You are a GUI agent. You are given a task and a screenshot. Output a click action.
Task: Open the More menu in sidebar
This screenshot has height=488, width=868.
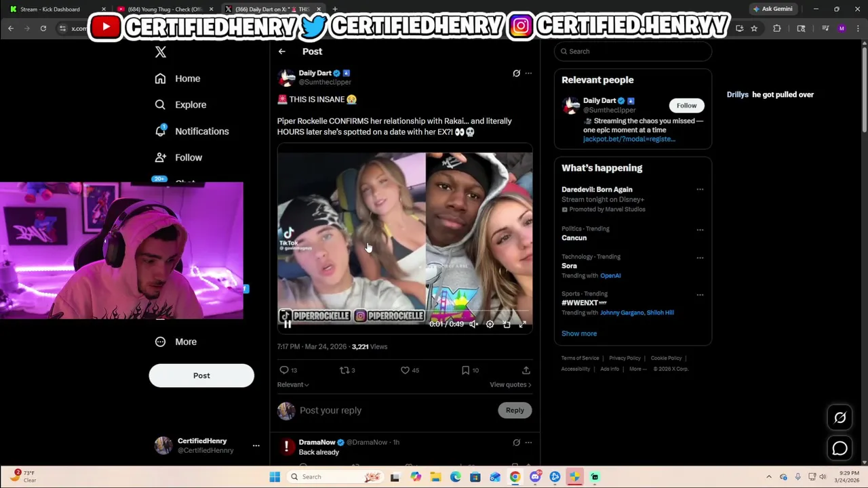(x=176, y=342)
